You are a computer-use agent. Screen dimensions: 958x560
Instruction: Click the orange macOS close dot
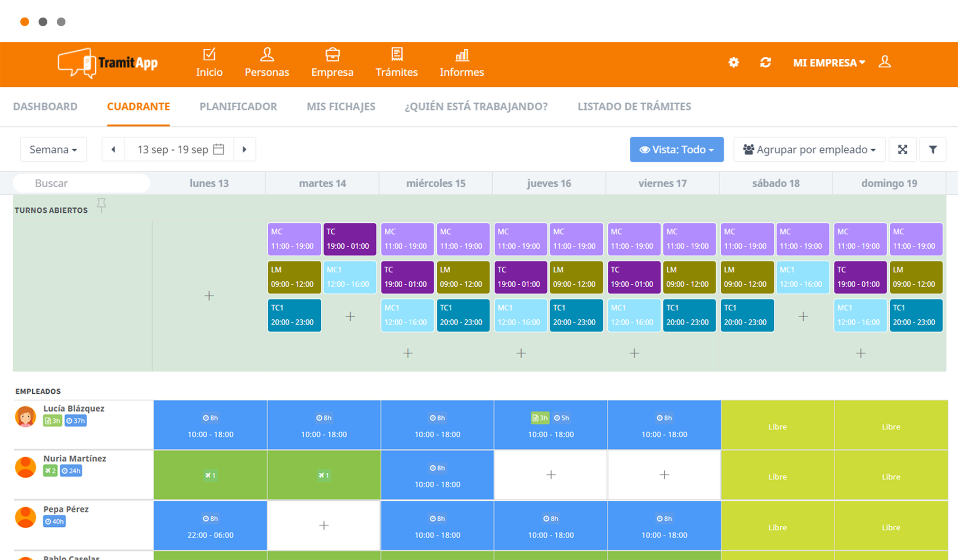tap(25, 22)
